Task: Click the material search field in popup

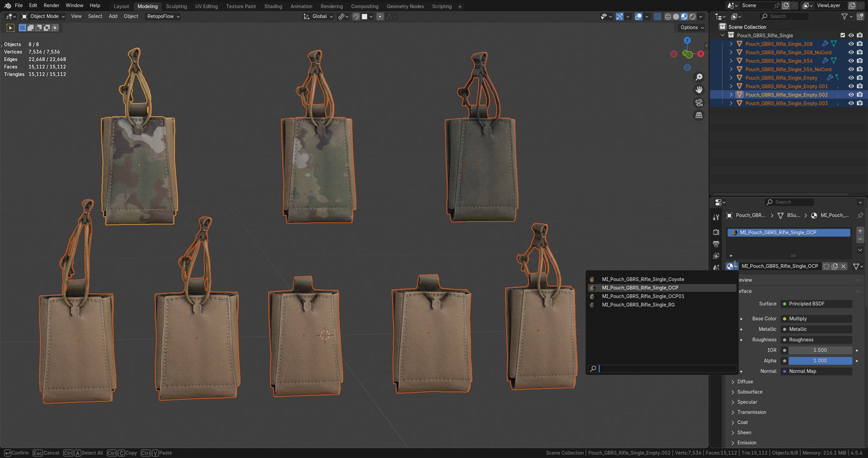Action: point(666,369)
